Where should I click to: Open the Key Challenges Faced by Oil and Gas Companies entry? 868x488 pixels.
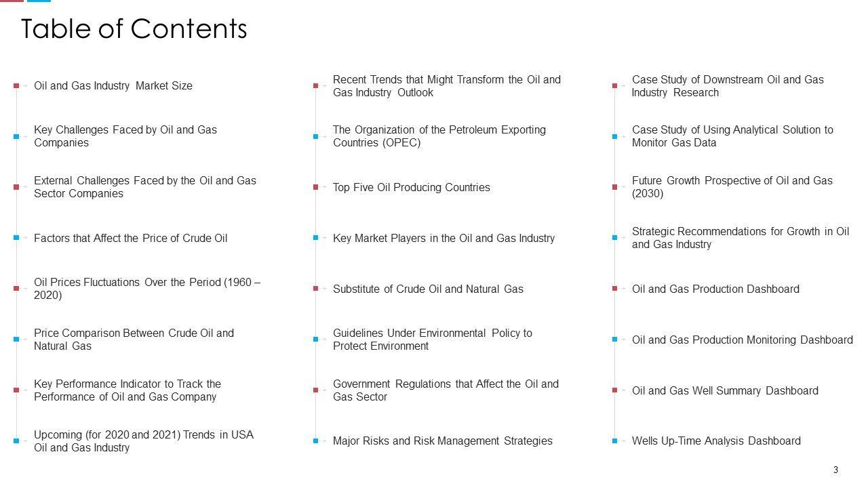[125, 136]
